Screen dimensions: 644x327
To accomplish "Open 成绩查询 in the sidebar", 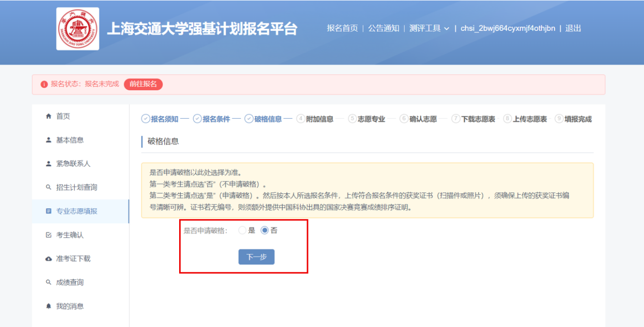I will [70, 282].
